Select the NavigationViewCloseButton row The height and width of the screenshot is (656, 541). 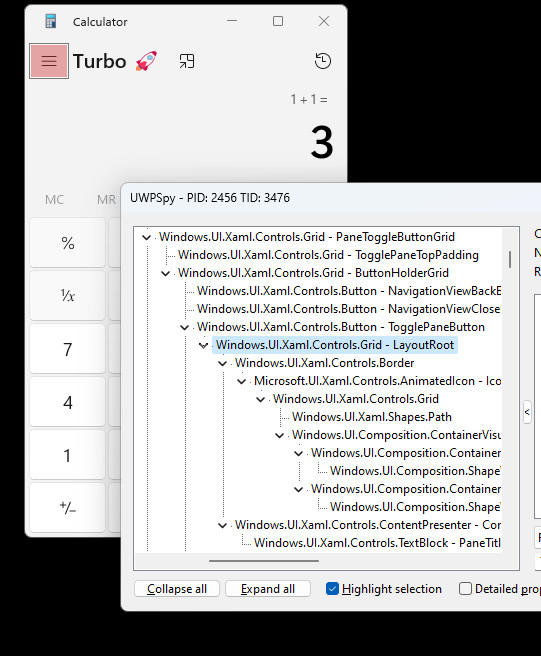point(349,309)
